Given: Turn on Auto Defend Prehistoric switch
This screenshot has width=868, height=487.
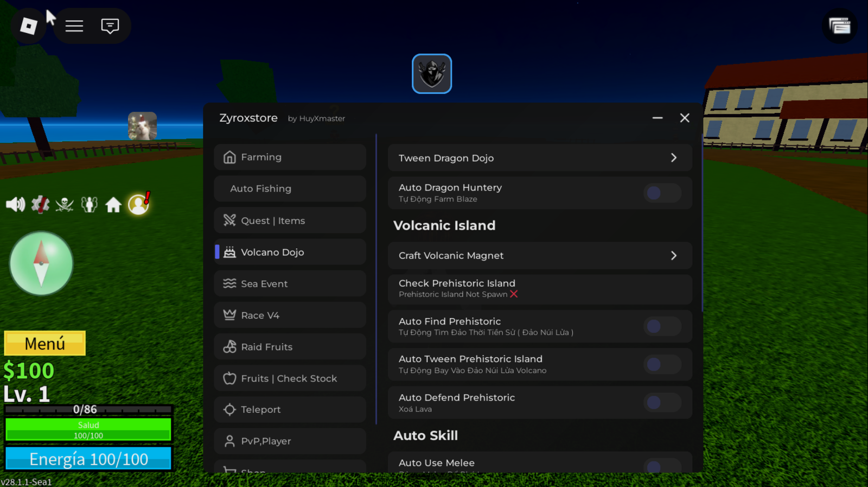Looking at the screenshot, I should (662, 402).
